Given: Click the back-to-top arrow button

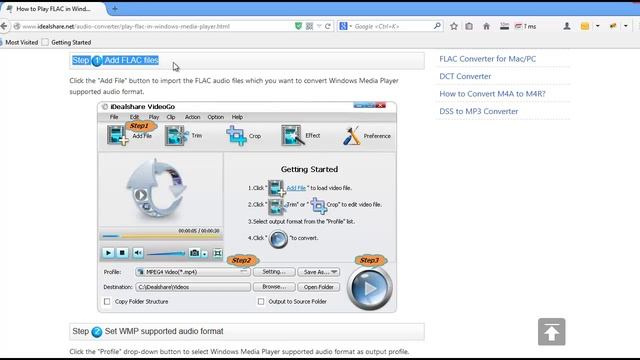Looking at the screenshot, I should click(x=551, y=332).
